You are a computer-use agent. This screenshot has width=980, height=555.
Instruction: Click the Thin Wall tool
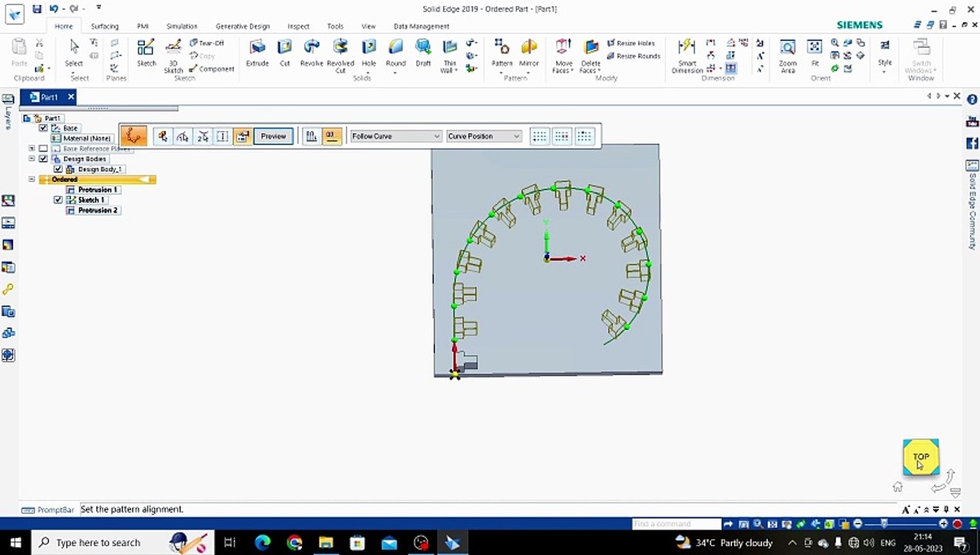pyautogui.click(x=449, y=55)
